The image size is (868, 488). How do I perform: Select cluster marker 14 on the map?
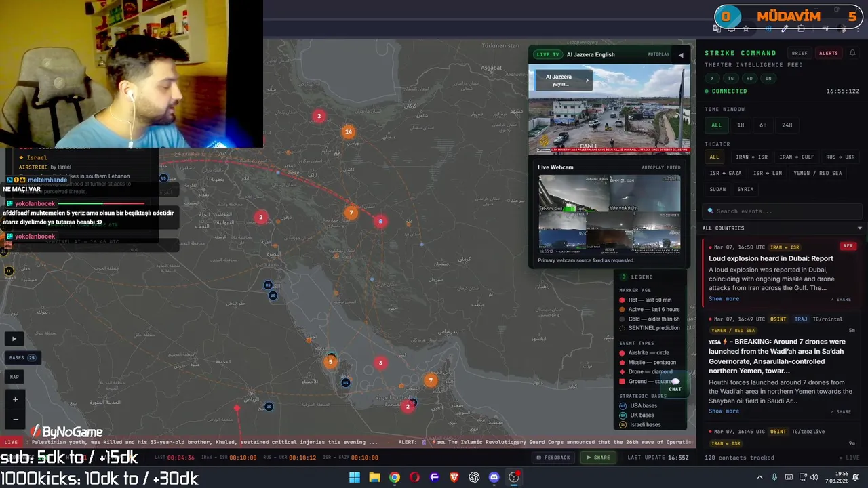click(348, 131)
